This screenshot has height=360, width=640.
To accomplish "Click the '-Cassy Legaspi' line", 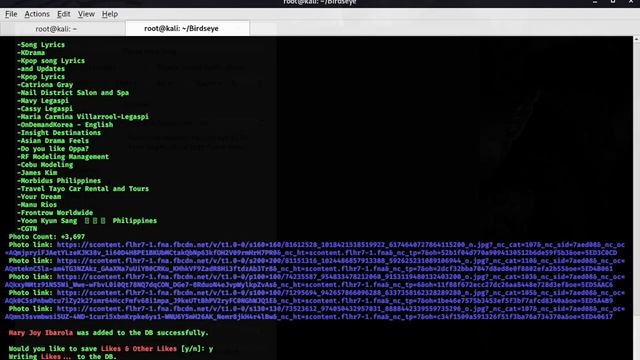I will pyautogui.click(x=45, y=109).
